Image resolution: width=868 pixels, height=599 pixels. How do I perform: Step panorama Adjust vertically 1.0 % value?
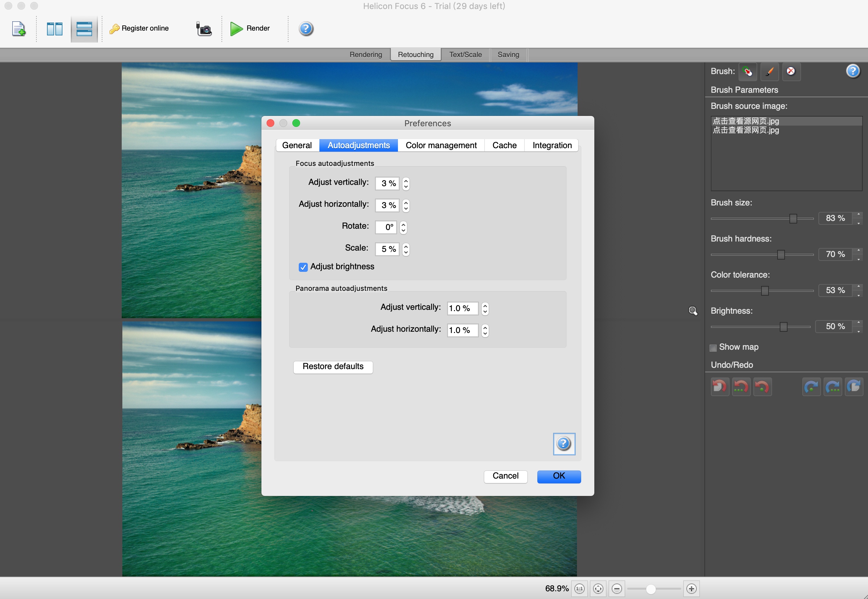click(485, 309)
